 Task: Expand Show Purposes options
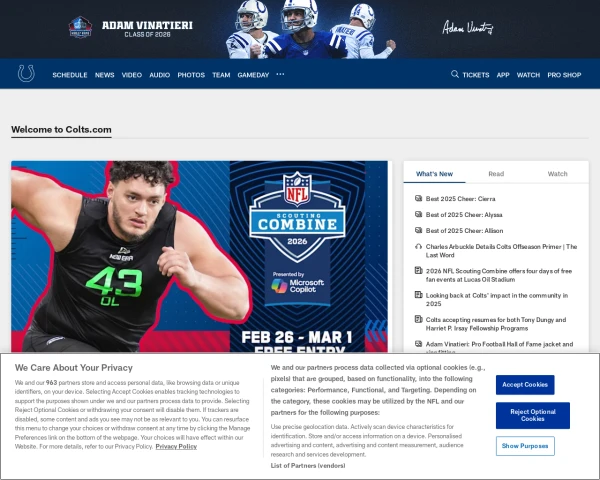[x=525, y=446]
